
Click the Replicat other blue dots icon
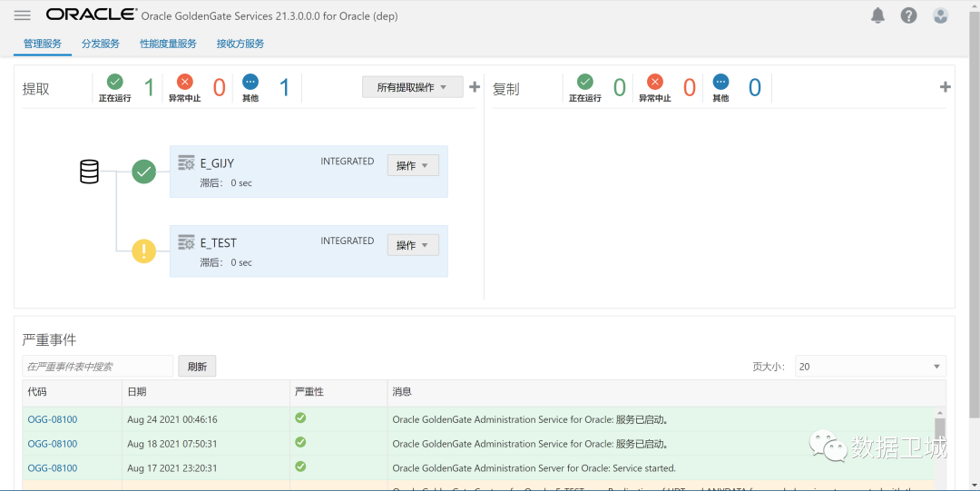[720, 82]
